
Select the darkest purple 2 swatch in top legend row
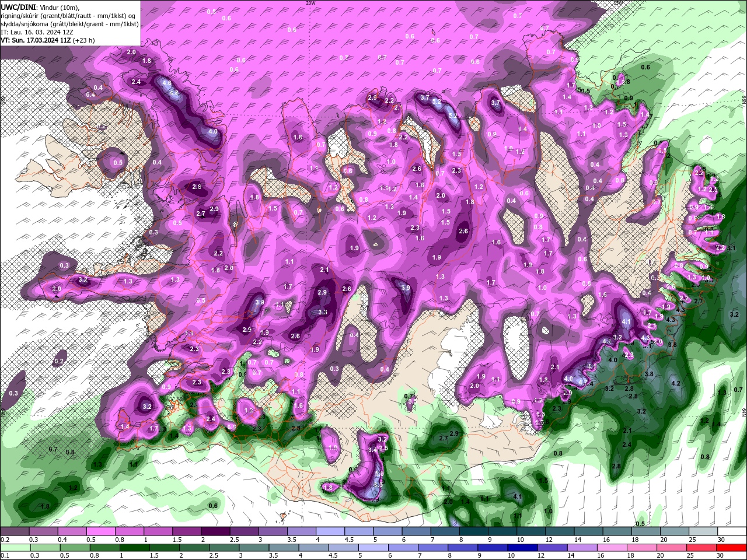pyautogui.click(x=215, y=531)
